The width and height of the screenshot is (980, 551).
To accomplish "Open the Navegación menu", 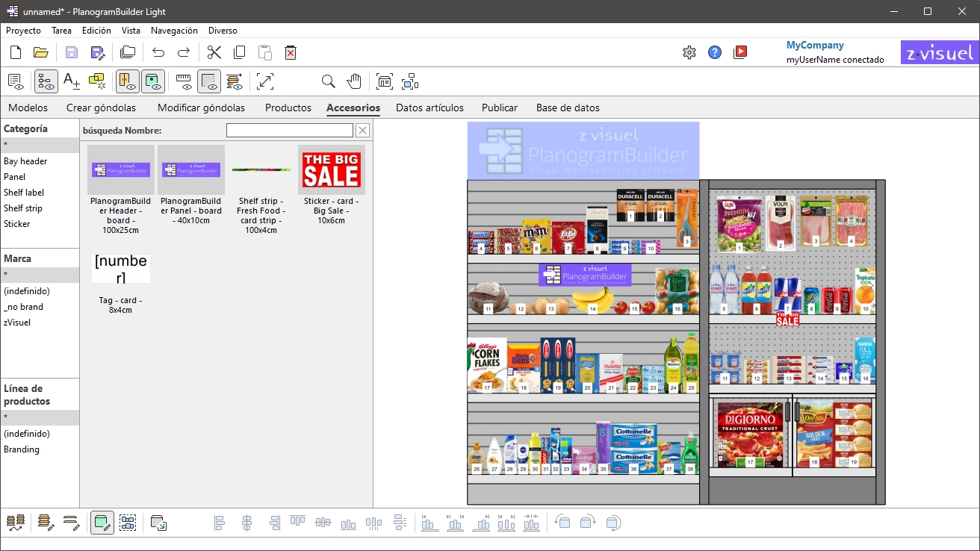I will pos(174,31).
